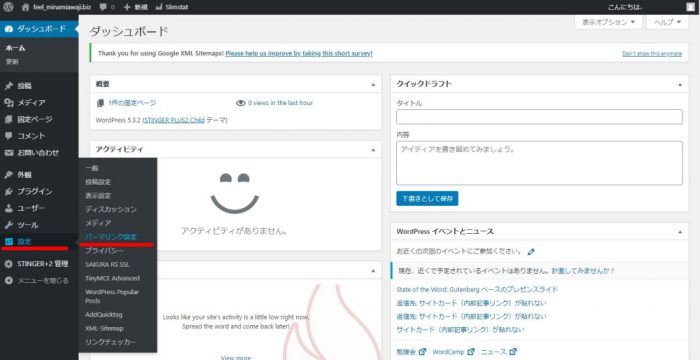Open the Google XML Sitemaps survey link
The image size is (700, 360).
pyautogui.click(x=299, y=53)
